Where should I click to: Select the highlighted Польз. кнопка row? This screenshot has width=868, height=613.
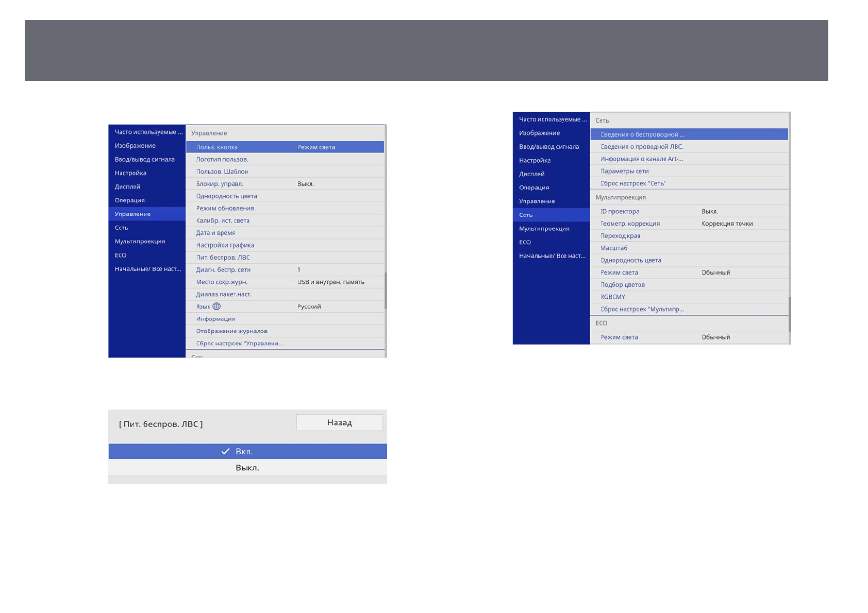285,147
